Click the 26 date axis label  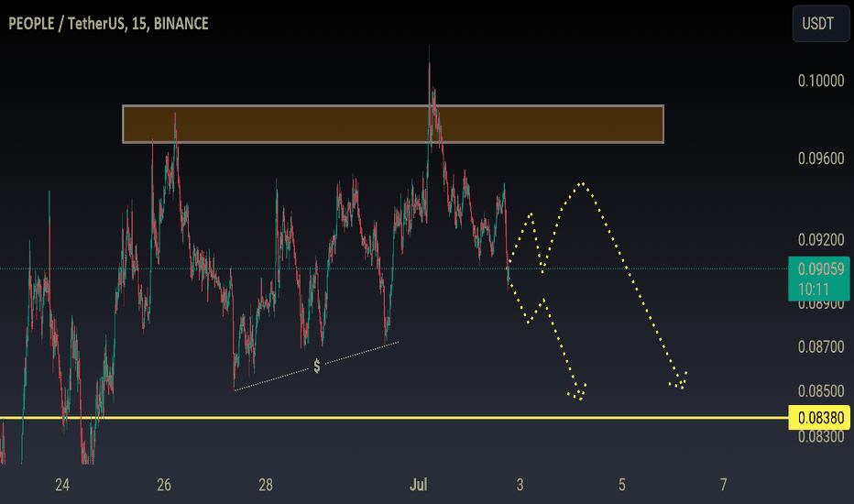point(164,485)
